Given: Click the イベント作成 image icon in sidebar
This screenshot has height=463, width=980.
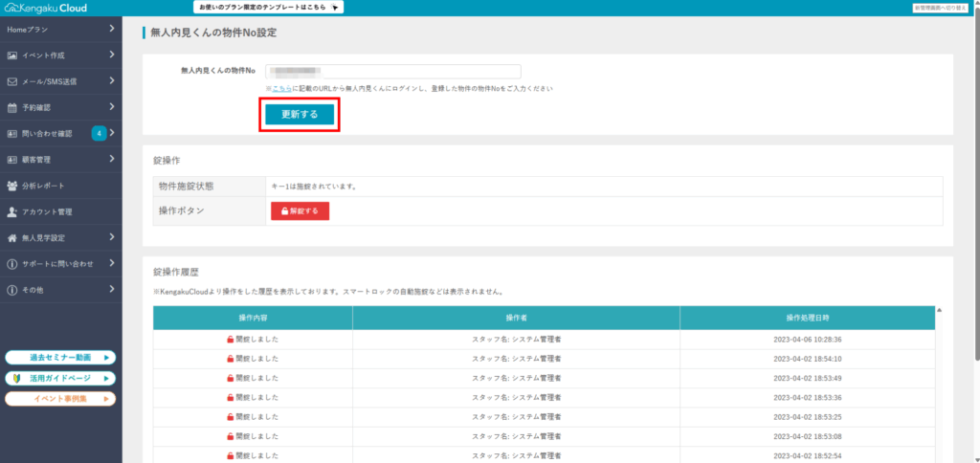Looking at the screenshot, I should point(12,55).
